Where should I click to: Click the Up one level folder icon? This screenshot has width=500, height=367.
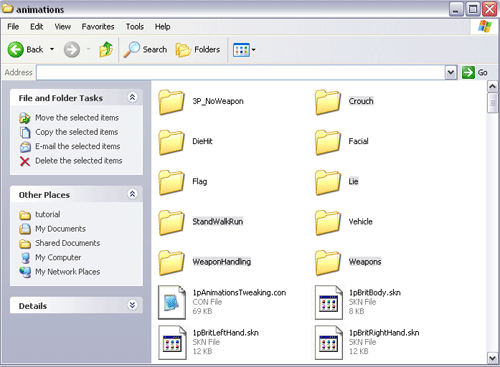(x=106, y=50)
